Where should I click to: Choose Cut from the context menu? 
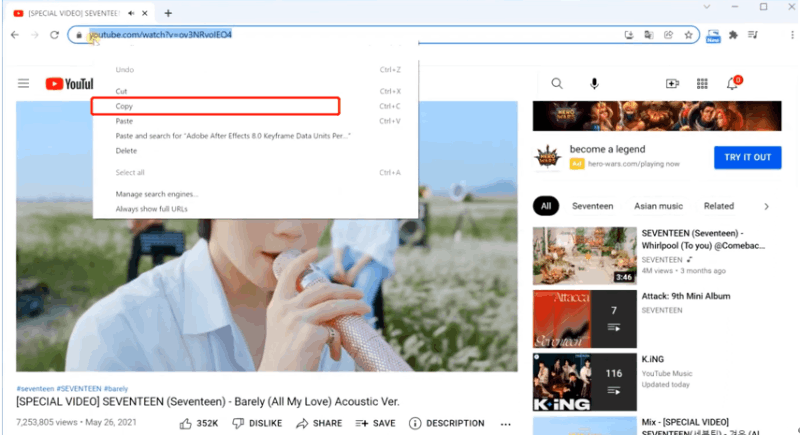tap(255, 91)
